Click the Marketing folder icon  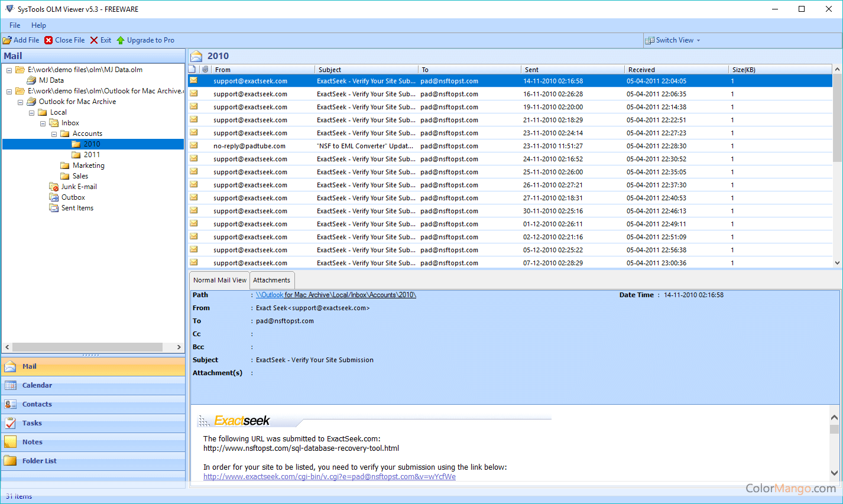65,165
